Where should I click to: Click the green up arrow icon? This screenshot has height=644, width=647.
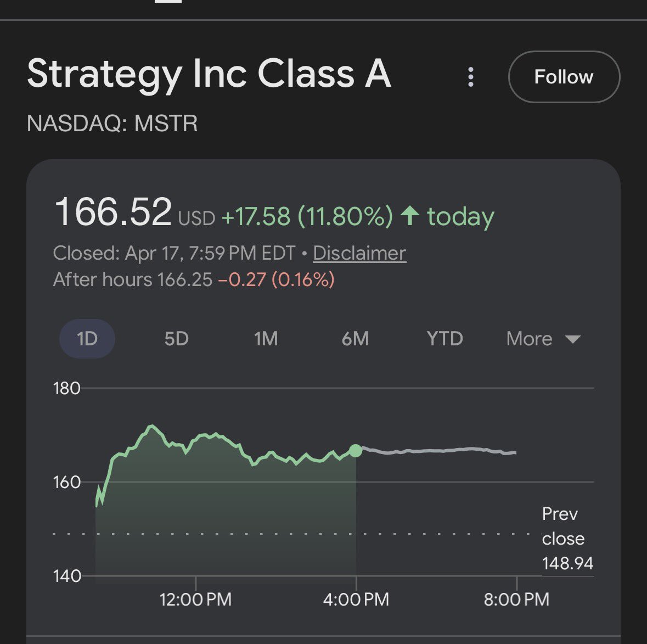[x=410, y=215]
